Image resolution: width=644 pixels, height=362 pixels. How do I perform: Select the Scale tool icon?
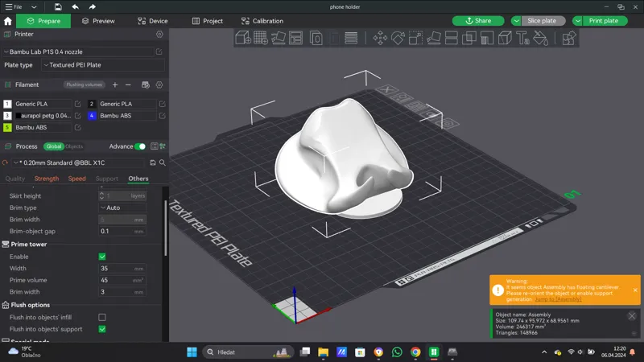[415, 38]
